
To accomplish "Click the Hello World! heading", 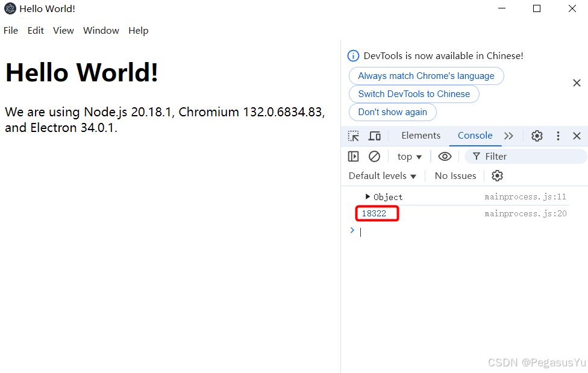I will 82,72.
